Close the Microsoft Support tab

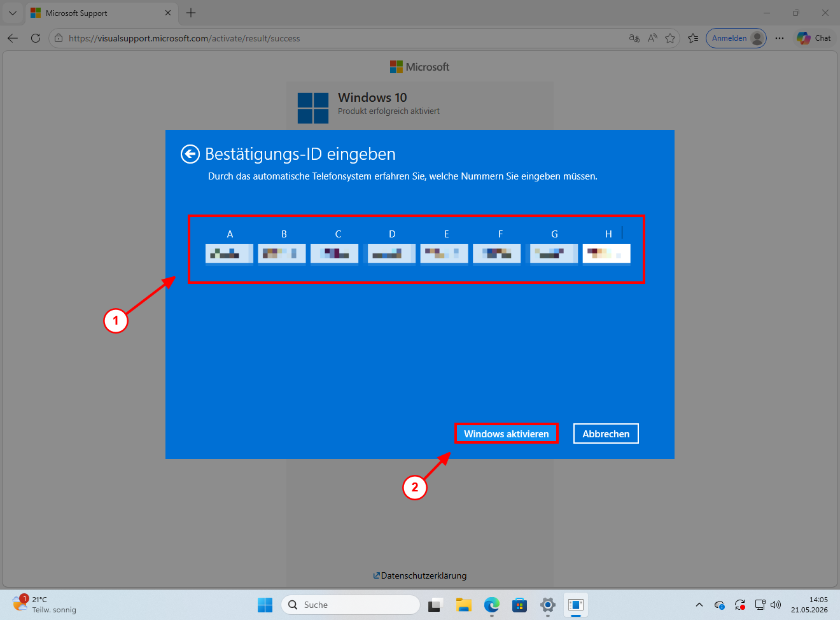[x=168, y=13]
